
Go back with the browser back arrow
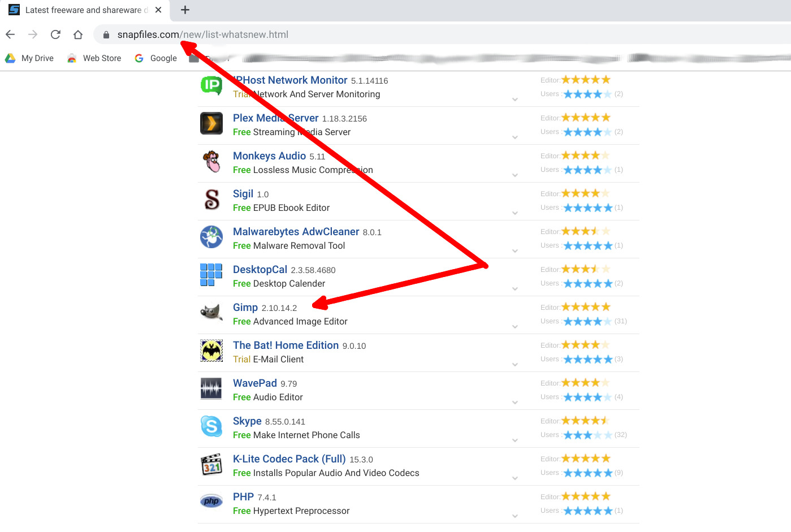pyautogui.click(x=10, y=34)
